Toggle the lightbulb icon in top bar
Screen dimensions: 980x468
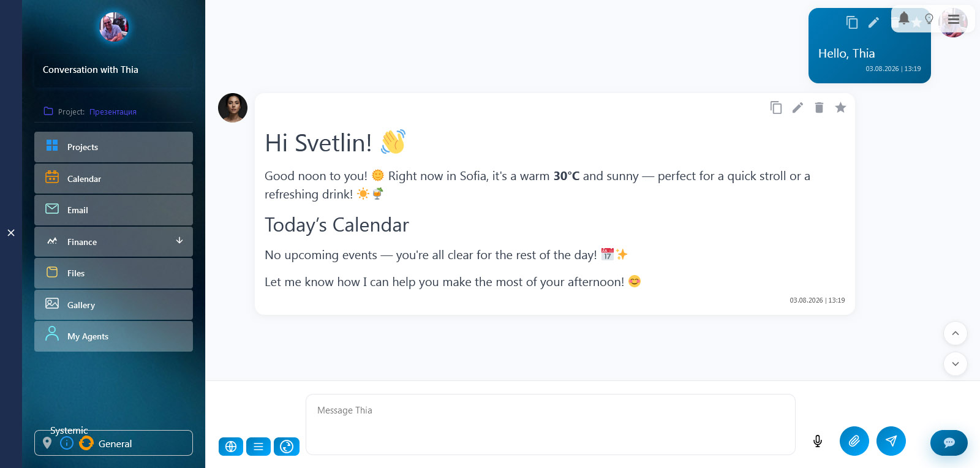(929, 19)
